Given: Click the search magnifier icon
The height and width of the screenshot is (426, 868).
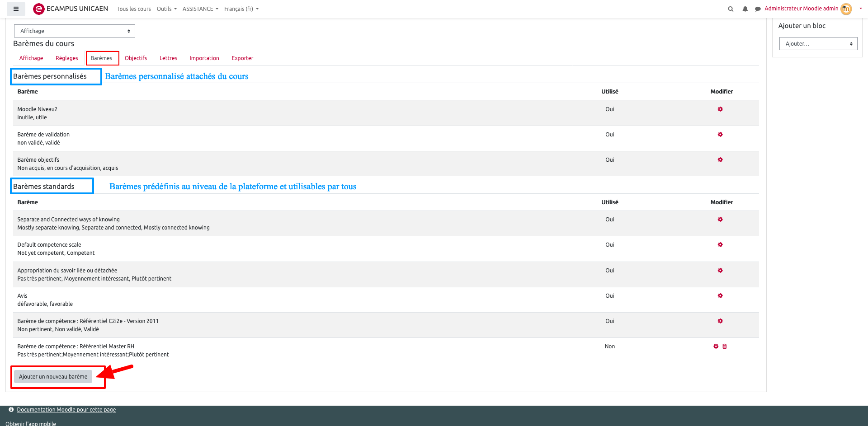Looking at the screenshot, I should pos(731,9).
